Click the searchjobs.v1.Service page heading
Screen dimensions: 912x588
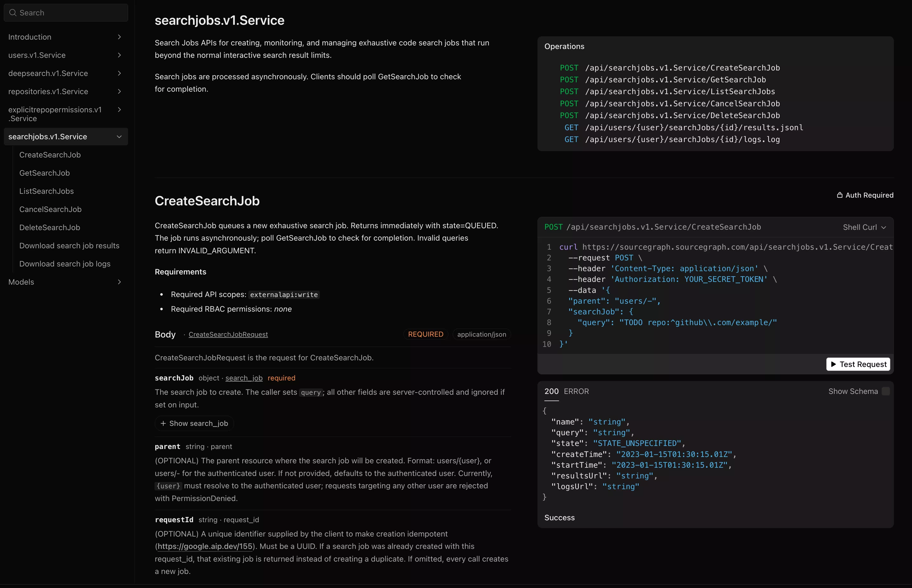pyautogui.click(x=219, y=20)
